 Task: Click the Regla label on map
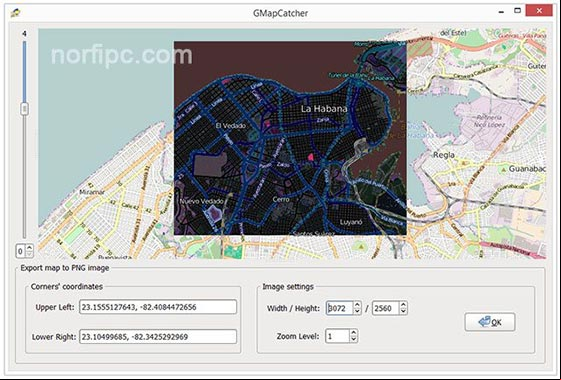point(444,155)
